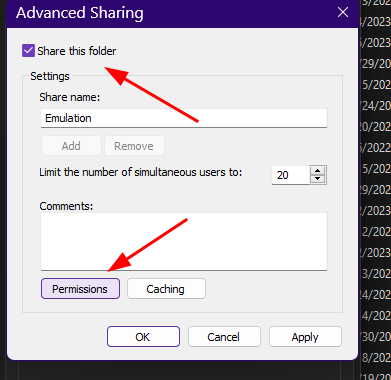Click the Share name field containing Emulation
Image resolution: width=391 pixels, height=380 pixels.
pos(184,118)
